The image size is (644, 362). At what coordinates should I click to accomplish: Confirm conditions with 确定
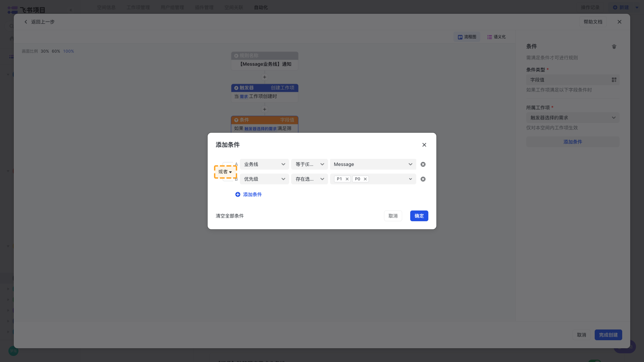point(419,216)
